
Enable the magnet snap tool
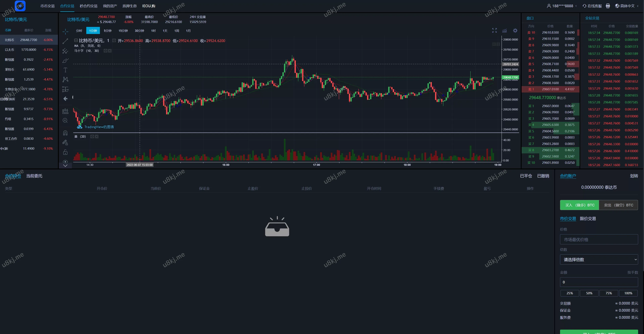(65, 133)
